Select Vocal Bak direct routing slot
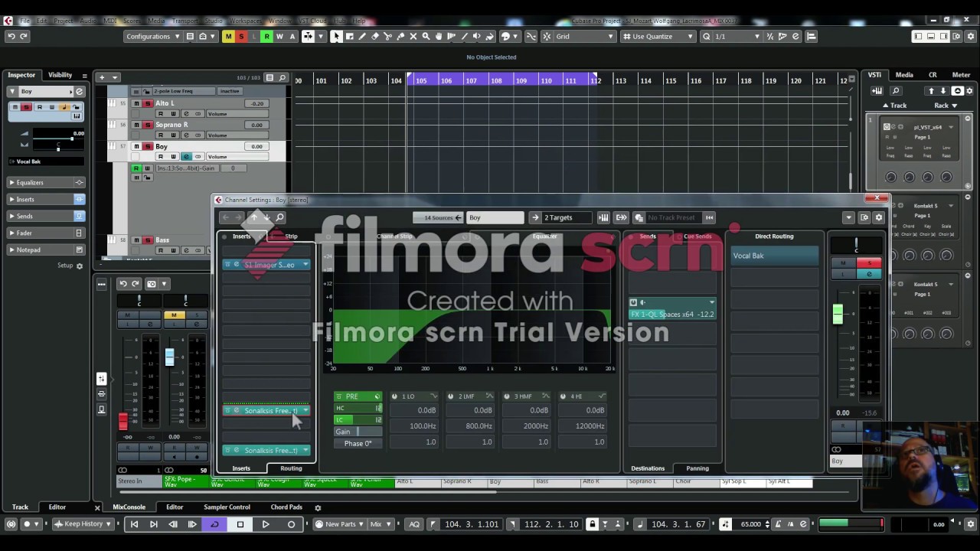The height and width of the screenshot is (551, 980). 774,256
